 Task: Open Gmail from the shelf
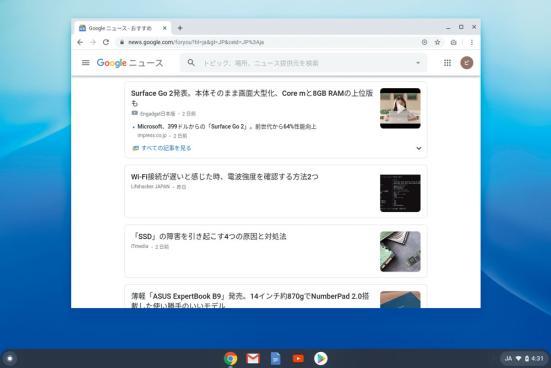pyautogui.click(x=253, y=359)
